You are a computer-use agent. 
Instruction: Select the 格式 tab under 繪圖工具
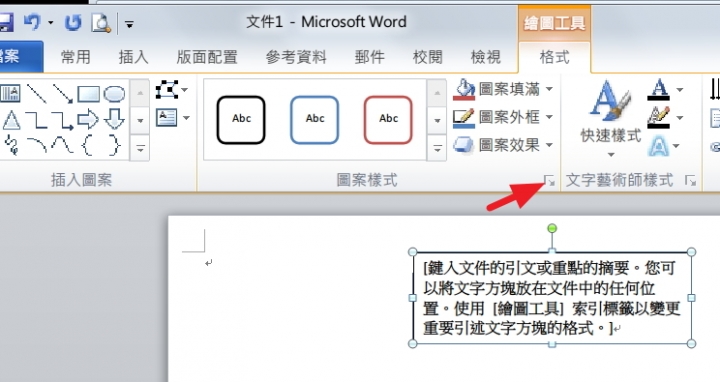click(x=555, y=57)
